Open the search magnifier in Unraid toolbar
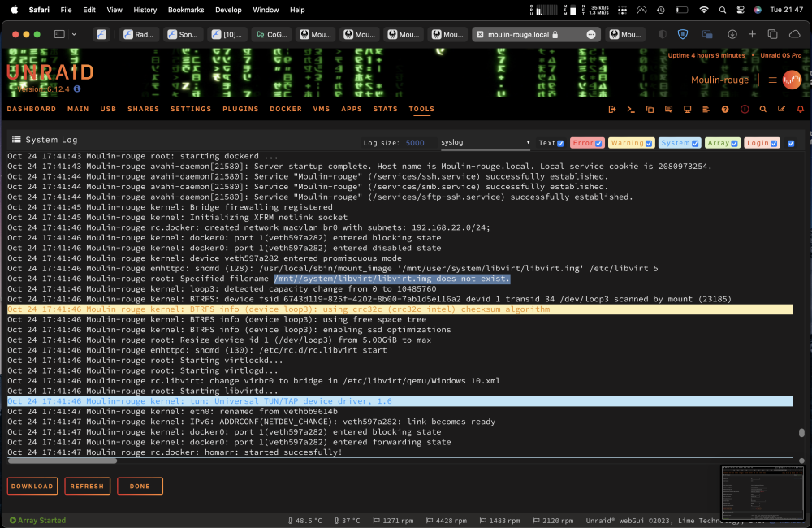 [x=762, y=110]
